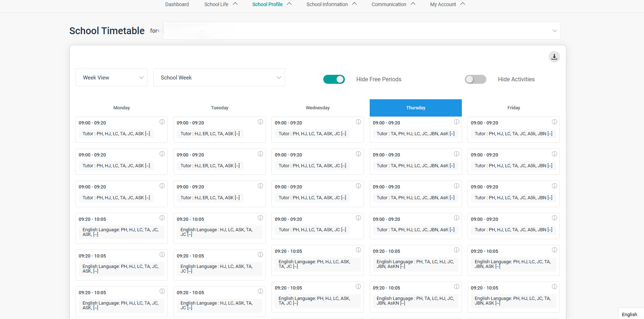644x319 pixels.
Task: Open info icon on Friday's first Tutor period
Action: click(x=554, y=122)
